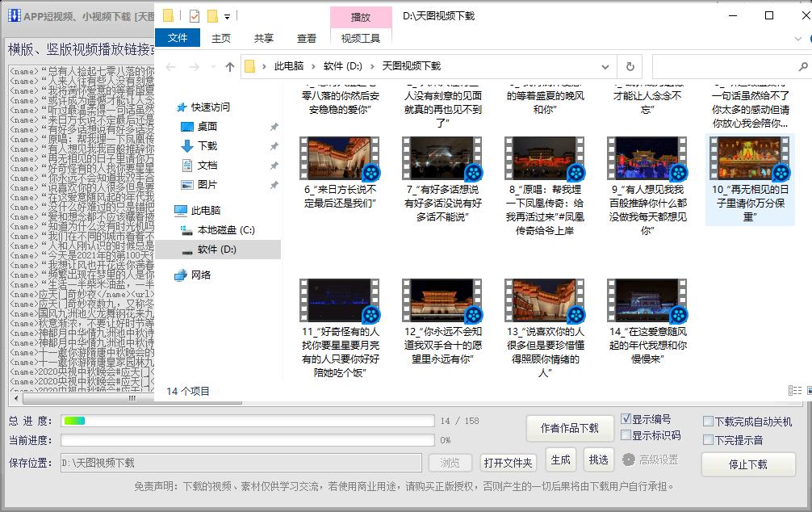Select video 12_“你永远不会知道” thumbnail

pos(442,300)
